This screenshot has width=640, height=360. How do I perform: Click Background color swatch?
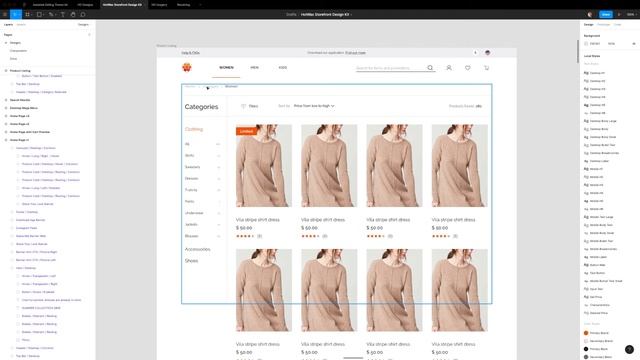(586, 44)
